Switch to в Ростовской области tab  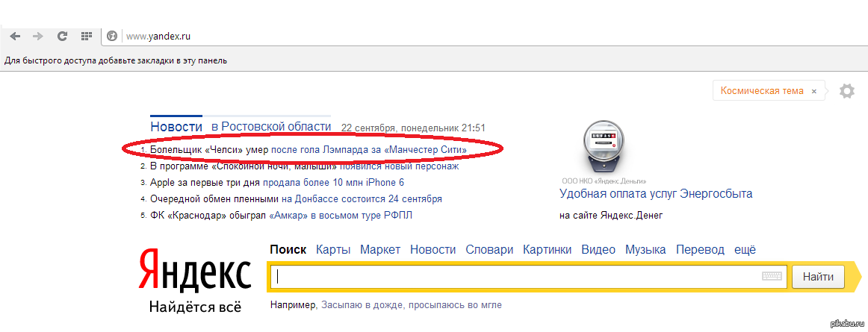(x=270, y=127)
